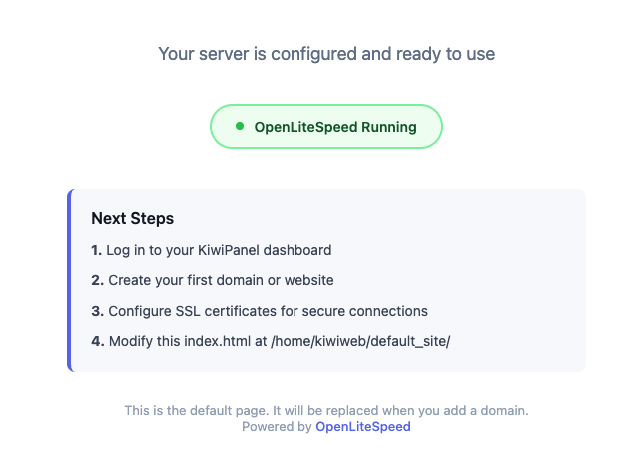Image resolution: width=623 pixels, height=472 pixels.
Task: Click the bold number 4 marker
Action: 97,340
